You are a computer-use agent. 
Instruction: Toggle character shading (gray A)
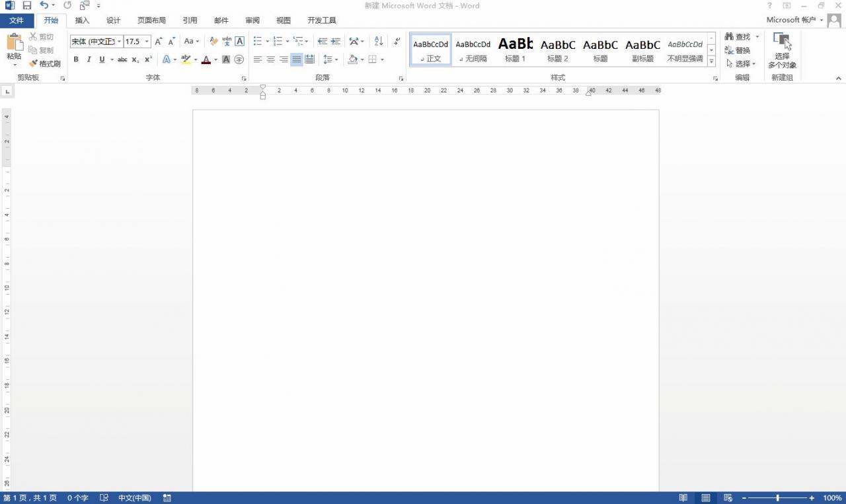coord(226,59)
